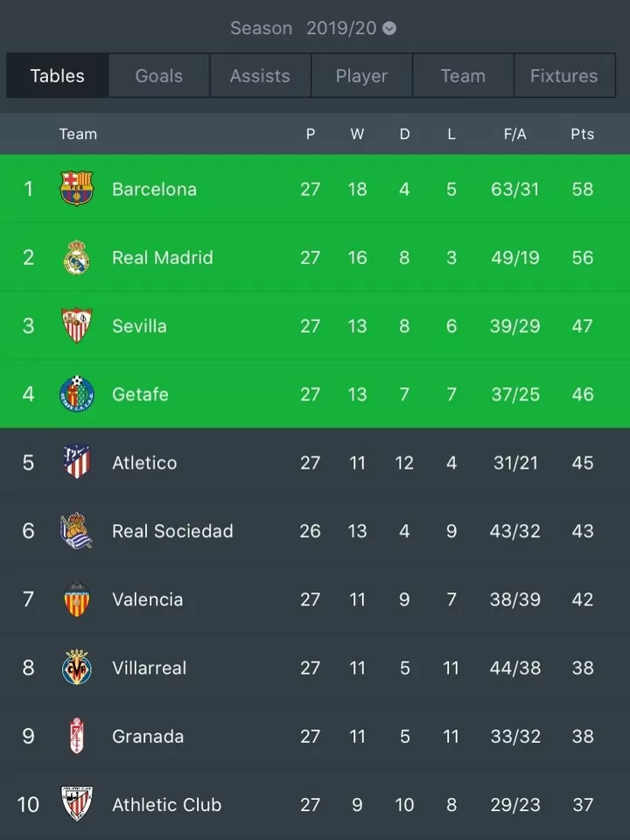Image resolution: width=630 pixels, height=840 pixels.
Task: Click the Getafe club crest
Action: tap(77, 394)
